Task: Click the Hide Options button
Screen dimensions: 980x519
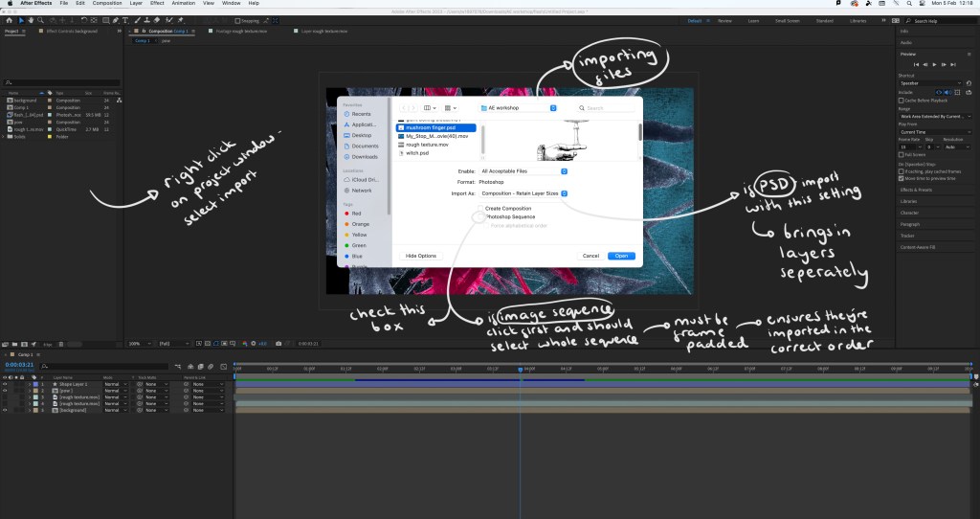Action: tap(420, 256)
